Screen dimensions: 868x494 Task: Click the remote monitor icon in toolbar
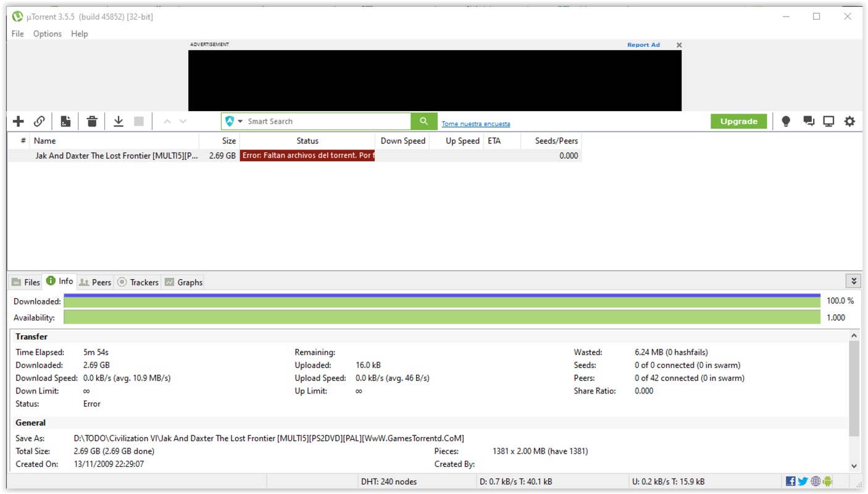pyautogui.click(x=828, y=122)
